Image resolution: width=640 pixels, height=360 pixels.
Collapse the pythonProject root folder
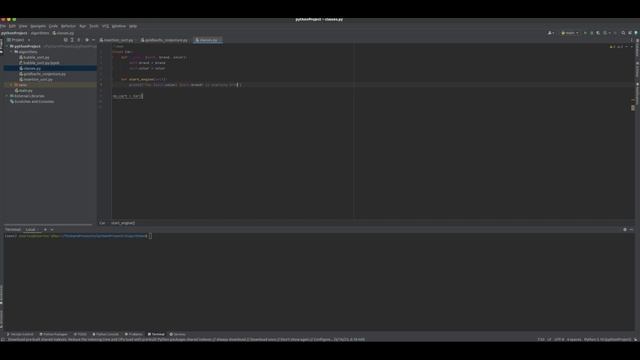click(7, 47)
